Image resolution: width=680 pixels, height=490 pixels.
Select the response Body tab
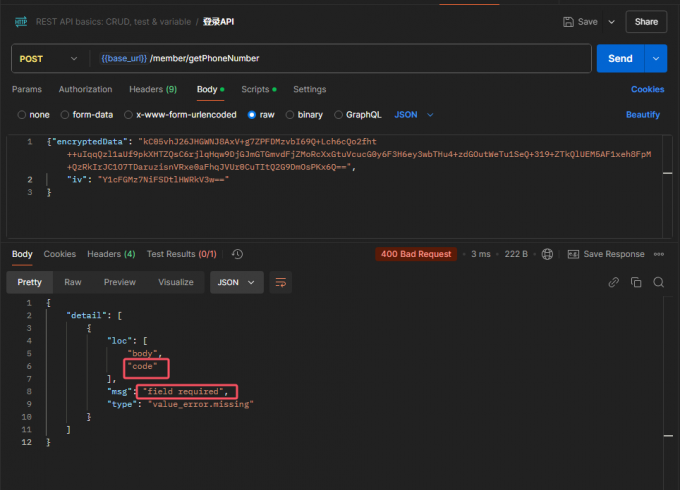(22, 254)
